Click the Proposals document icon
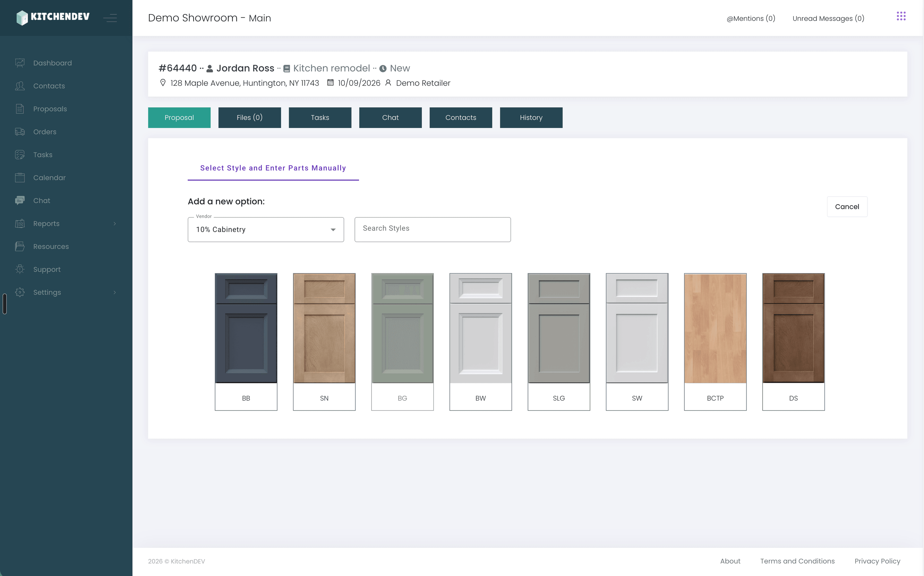Screen dimensions: 924x576 point(20,109)
